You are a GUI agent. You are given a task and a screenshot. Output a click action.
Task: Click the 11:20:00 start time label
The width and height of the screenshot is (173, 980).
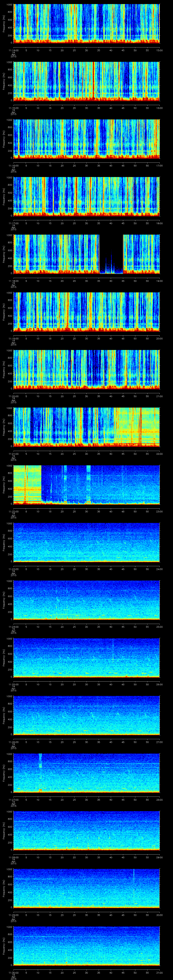coord(13,396)
